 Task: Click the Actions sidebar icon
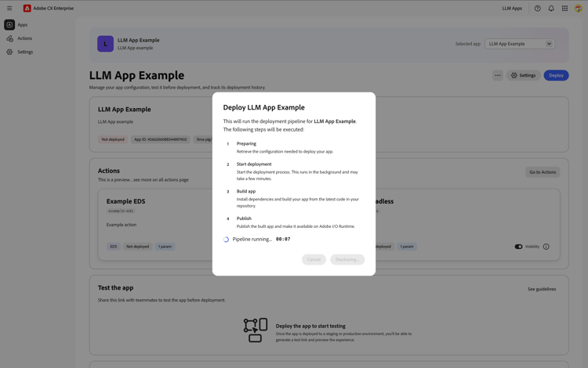point(9,38)
